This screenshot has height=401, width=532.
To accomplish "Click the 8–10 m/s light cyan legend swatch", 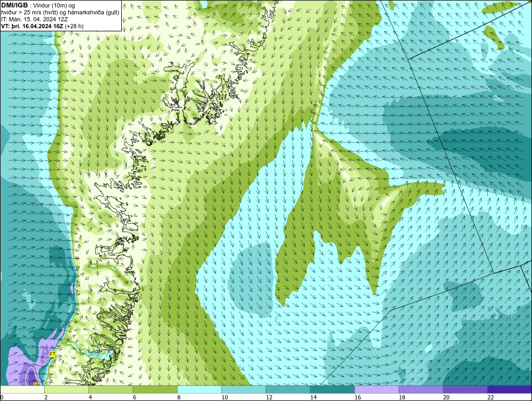I will click(x=199, y=389).
